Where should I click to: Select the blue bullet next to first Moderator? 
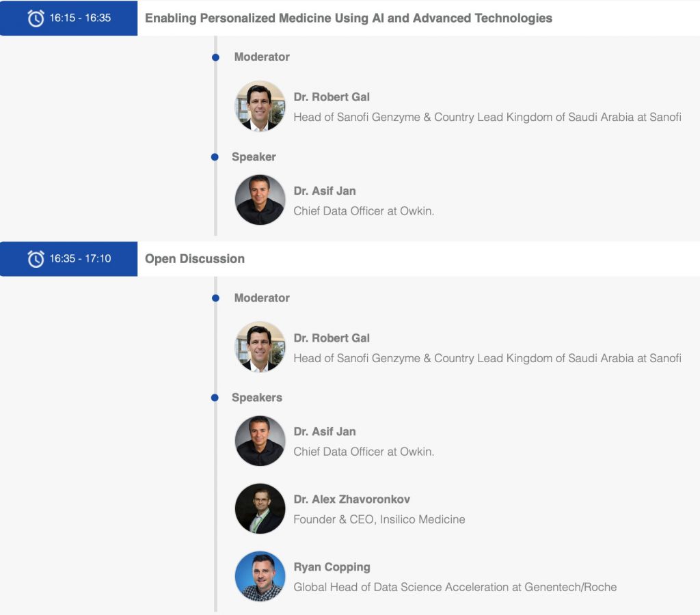[215, 57]
